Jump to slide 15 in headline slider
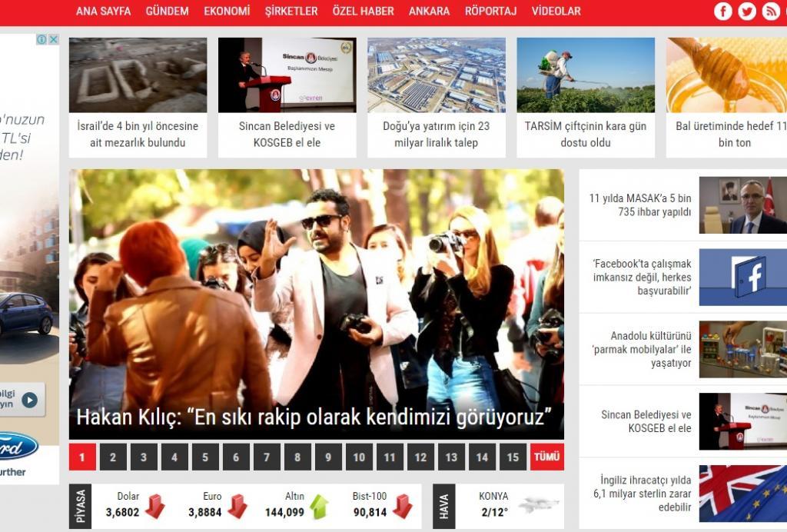The image size is (787, 532). [x=513, y=457]
